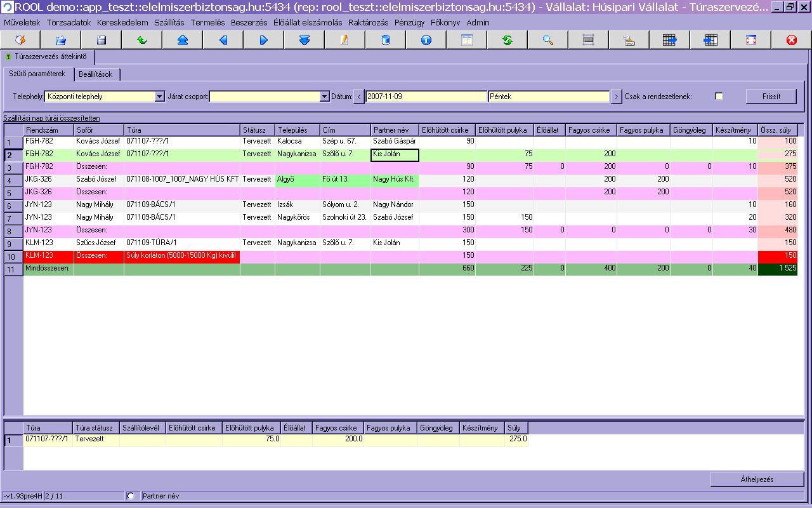Image resolution: width=812 pixels, height=508 pixels.
Task: Click the pencil edit toolbar icon
Action: [x=344, y=40]
